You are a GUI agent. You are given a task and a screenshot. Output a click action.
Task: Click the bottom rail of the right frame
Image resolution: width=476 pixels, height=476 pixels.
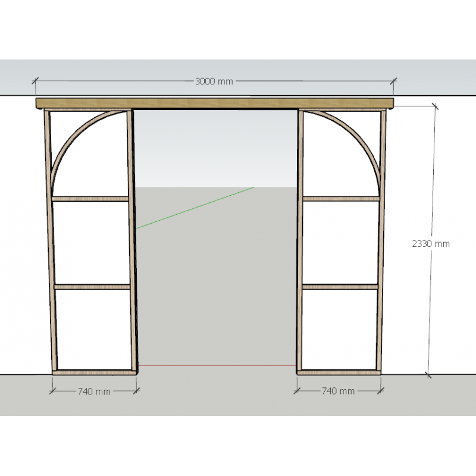point(339,373)
